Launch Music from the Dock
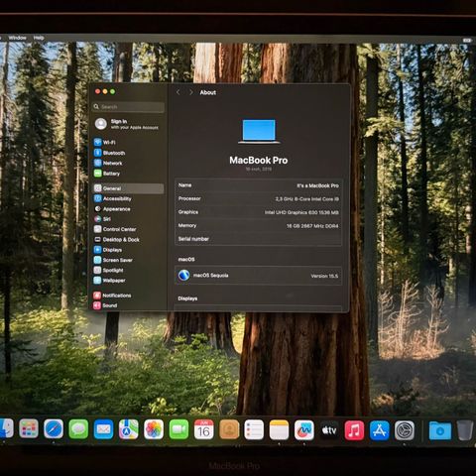 (x=354, y=429)
